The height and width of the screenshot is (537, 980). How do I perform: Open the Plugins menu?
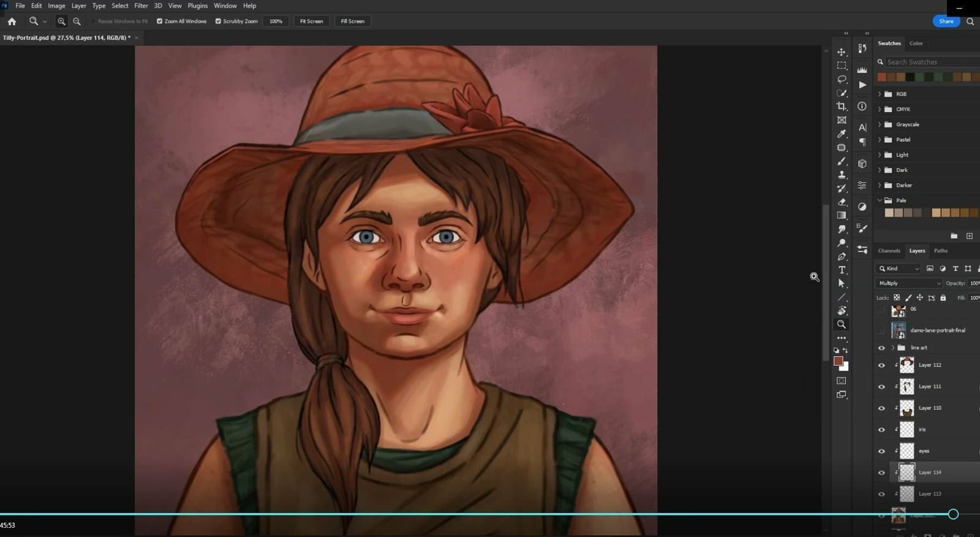[197, 6]
